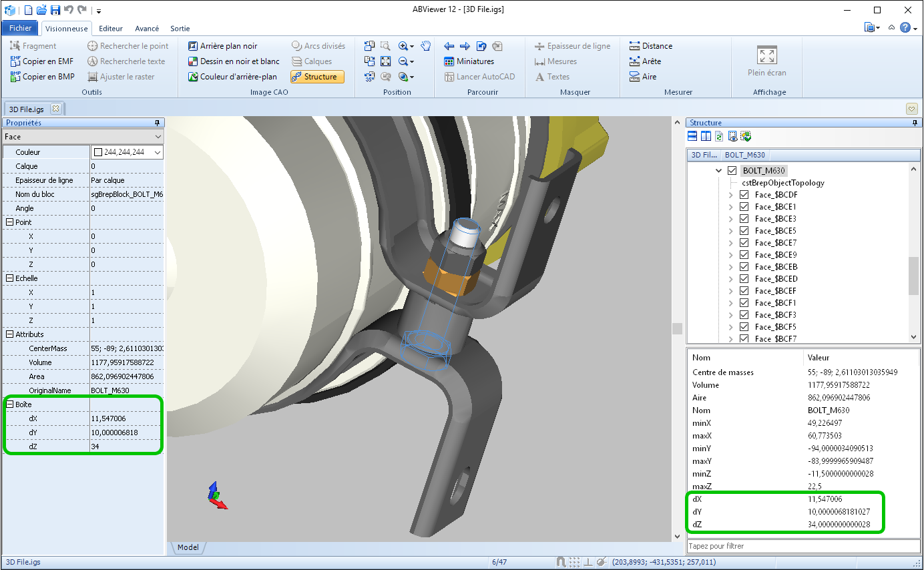Collapse the BOLT_M630 tree node
The height and width of the screenshot is (570, 924).
(719, 171)
